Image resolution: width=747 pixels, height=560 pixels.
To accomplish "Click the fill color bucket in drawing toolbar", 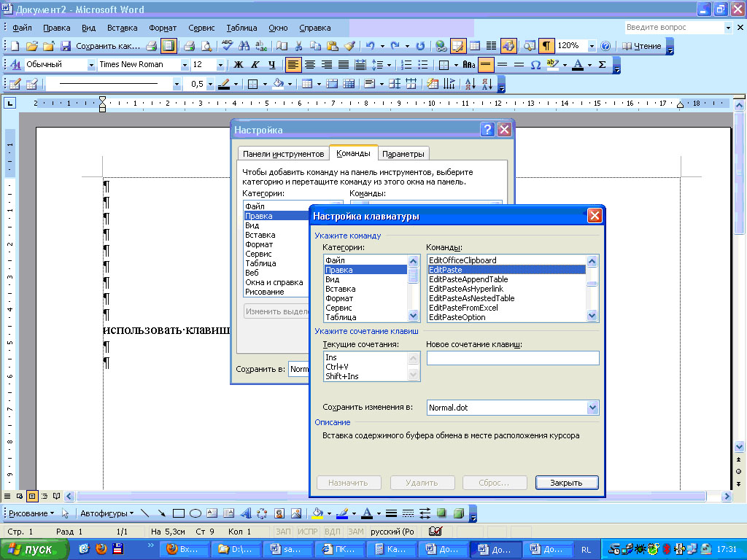I will [x=317, y=513].
